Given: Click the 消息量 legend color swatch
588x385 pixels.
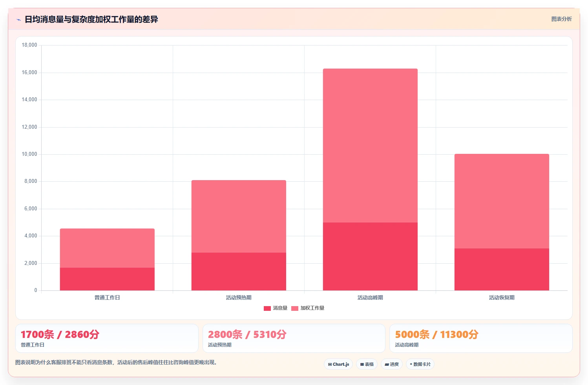Looking at the screenshot, I should (267, 308).
